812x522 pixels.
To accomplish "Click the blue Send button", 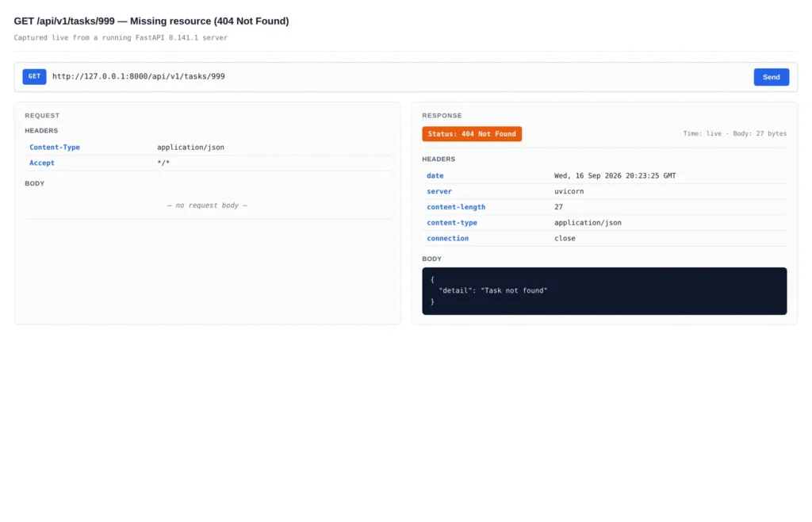I will tap(771, 77).
